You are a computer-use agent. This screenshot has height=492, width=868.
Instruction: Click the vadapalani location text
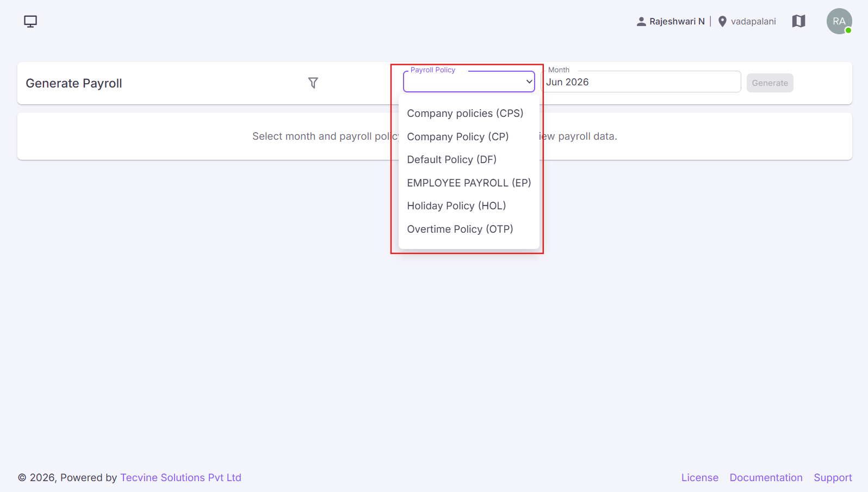coord(753,21)
